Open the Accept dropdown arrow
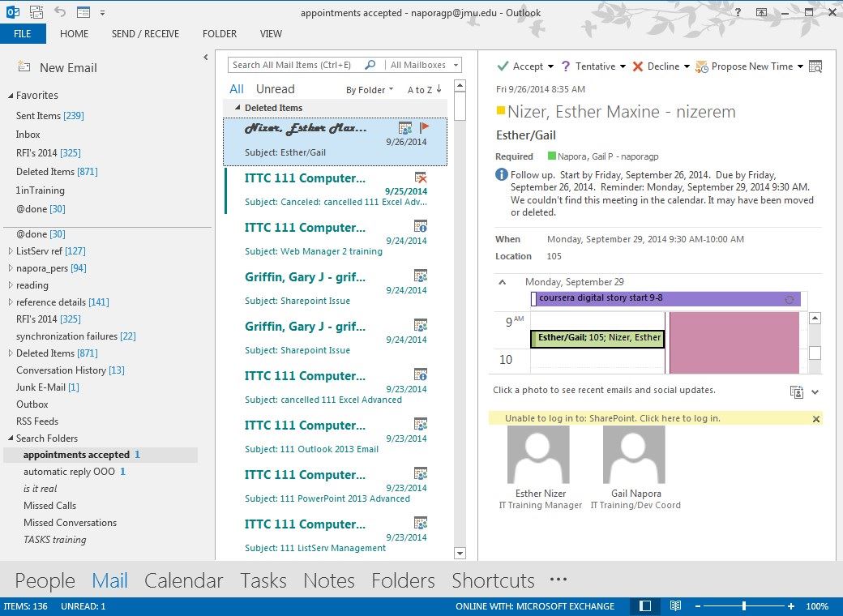Image resolution: width=843 pixels, height=616 pixels. [550, 66]
